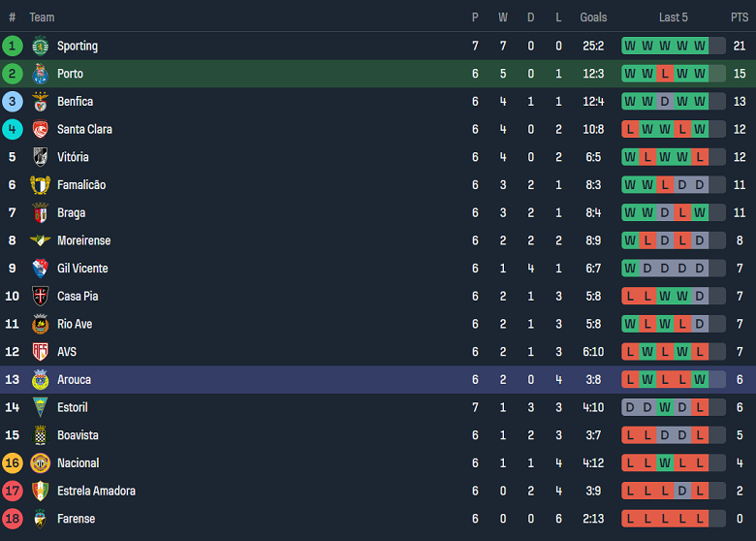Click the Arouca club crest icon
Screen dimensions: 756x541
pyautogui.click(x=40, y=380)
